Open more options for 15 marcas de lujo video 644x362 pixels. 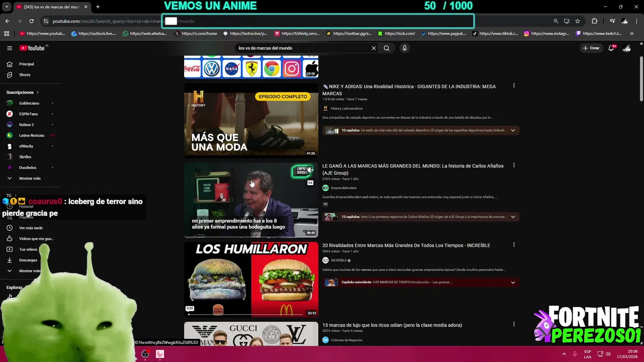point(514,324)
